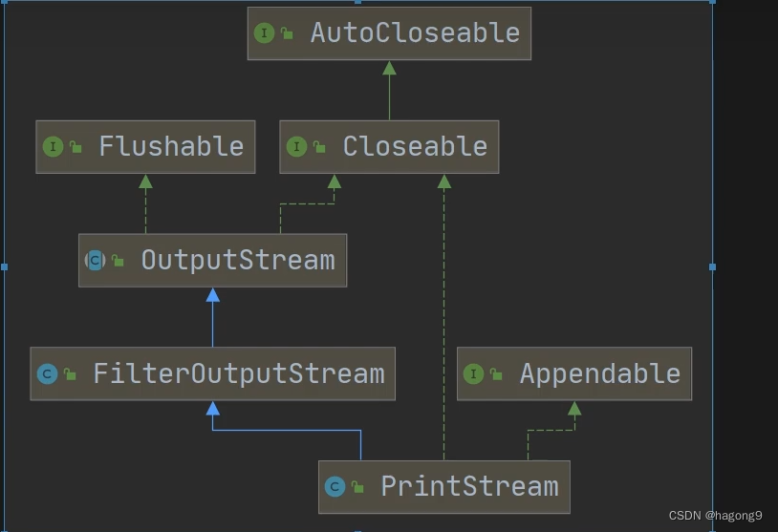778x532 pixels.
Task: Click the class icon on FilterOutputStream node
Action: 47,373
